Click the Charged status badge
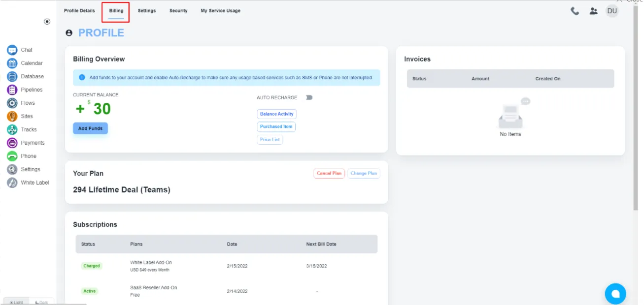The width and height of the screenshot is (644, 305). point(92,266)
